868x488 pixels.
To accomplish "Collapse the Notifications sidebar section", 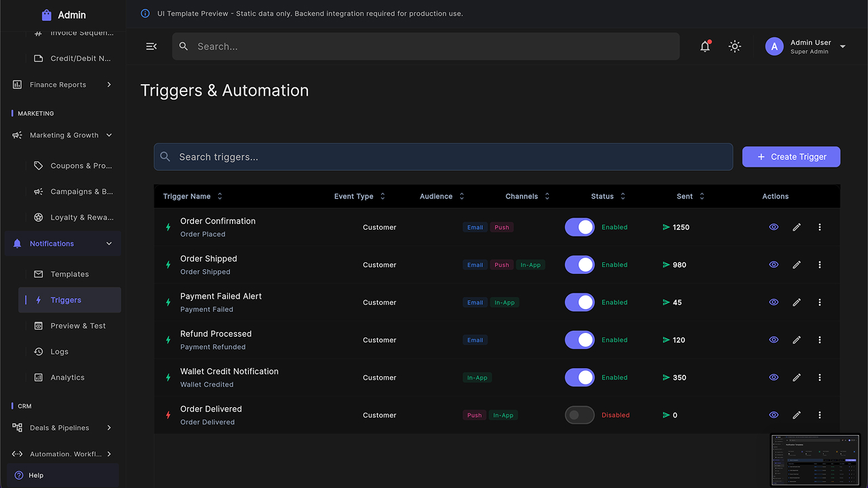I will tap(62, 243).
